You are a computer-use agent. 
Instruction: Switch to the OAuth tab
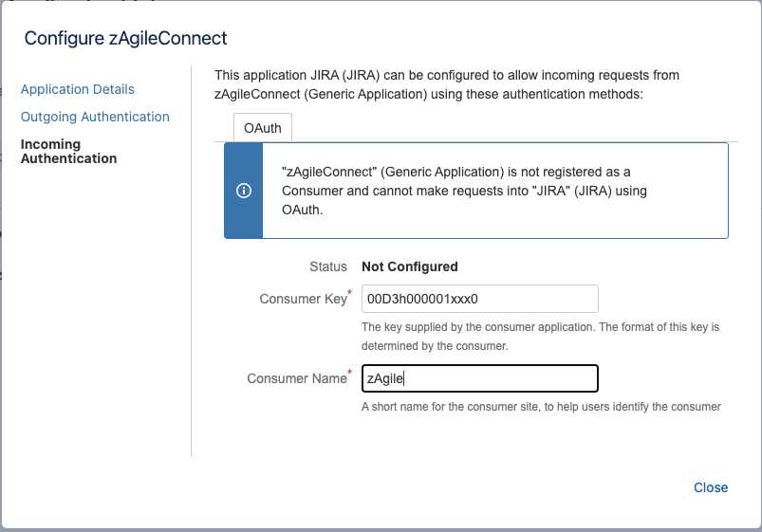[263, 128]
